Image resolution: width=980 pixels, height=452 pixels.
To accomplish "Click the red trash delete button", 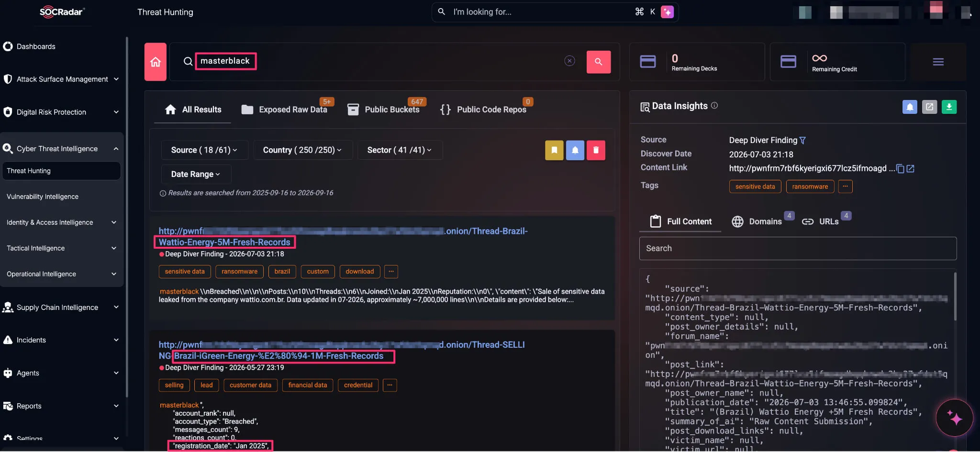I will point(596,150).
